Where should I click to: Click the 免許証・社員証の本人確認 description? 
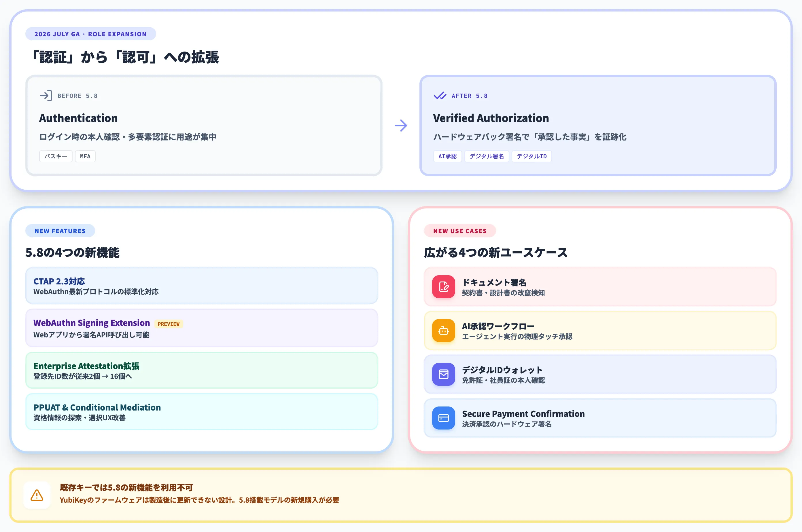[x=503, y=380]
